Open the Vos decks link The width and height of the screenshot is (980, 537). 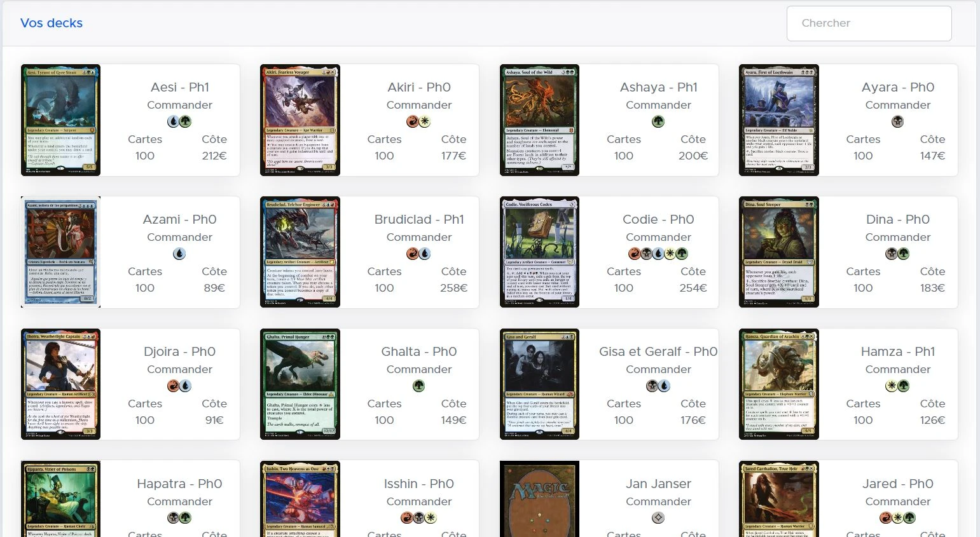[52, 23]
